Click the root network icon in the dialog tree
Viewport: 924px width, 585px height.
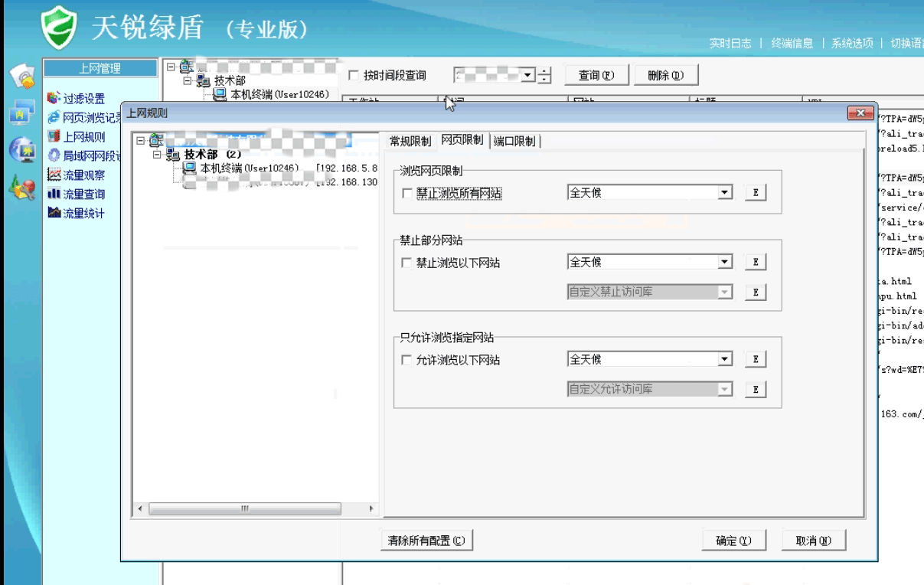pyautogui.click(x=156, y=140)
